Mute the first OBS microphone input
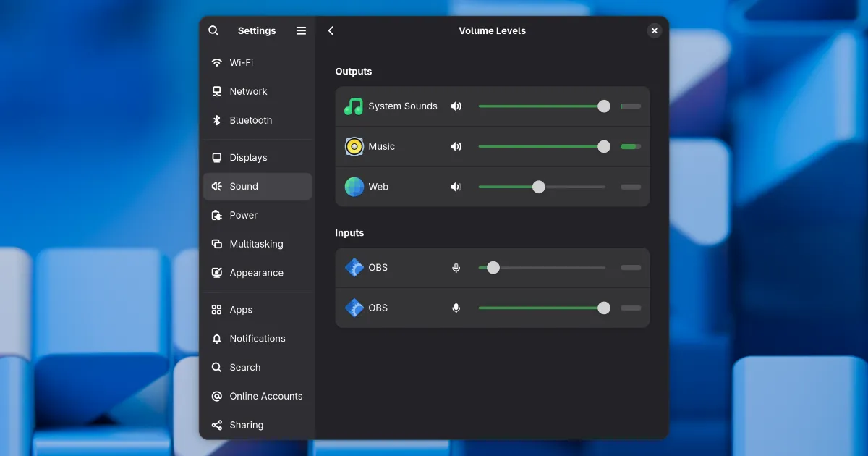This screenshot has height=456, width=868. pyautogui.click(x=456, y=268)
